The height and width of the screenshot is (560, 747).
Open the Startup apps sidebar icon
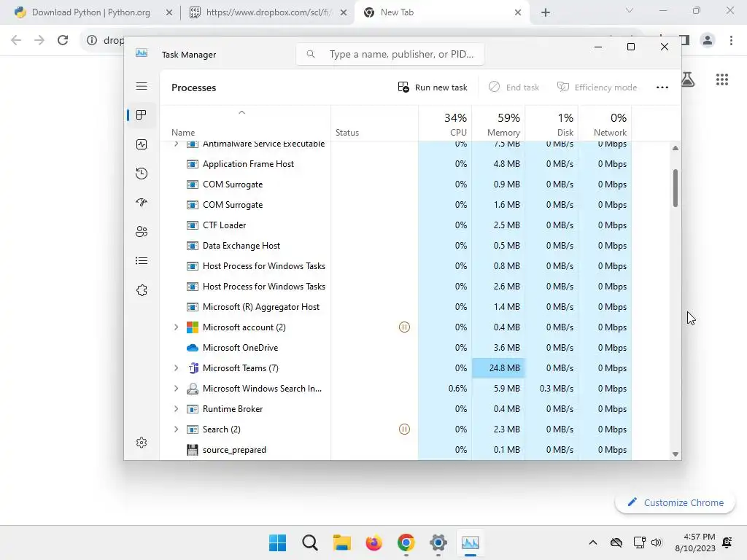pos(142,203)
